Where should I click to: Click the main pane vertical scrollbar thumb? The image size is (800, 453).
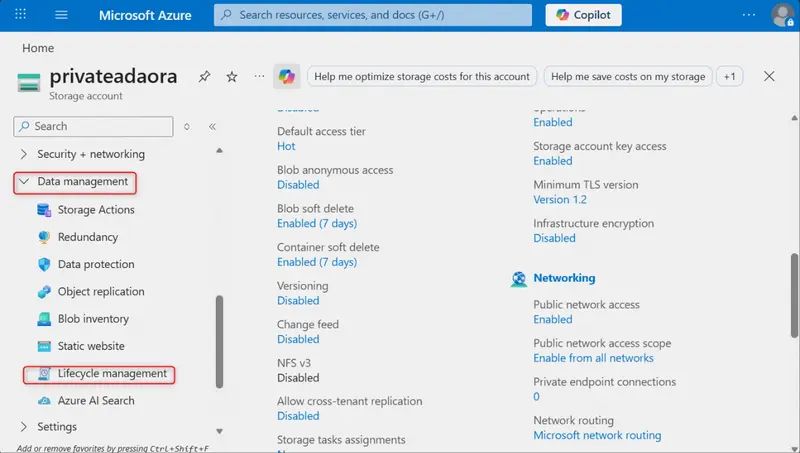(794, 295)
